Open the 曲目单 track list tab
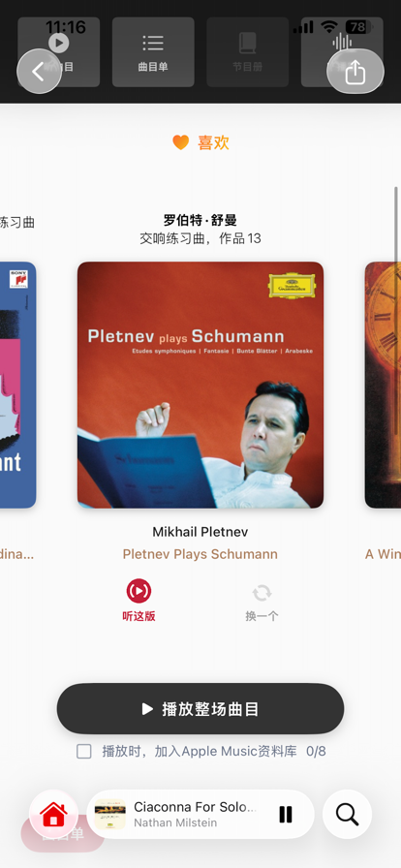Viewport: 401px width, 868px height. click(153, 52)
